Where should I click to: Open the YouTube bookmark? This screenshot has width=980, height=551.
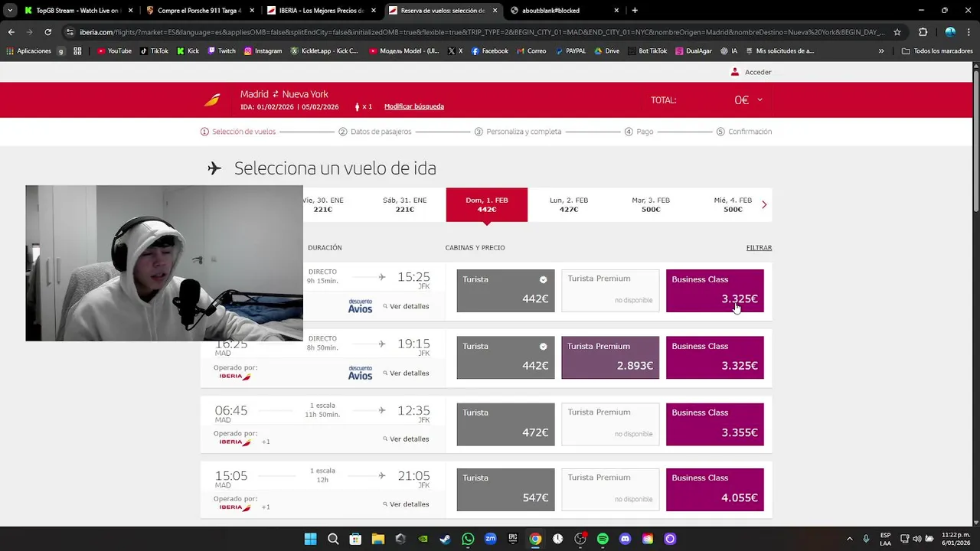[x=114, y=51]
